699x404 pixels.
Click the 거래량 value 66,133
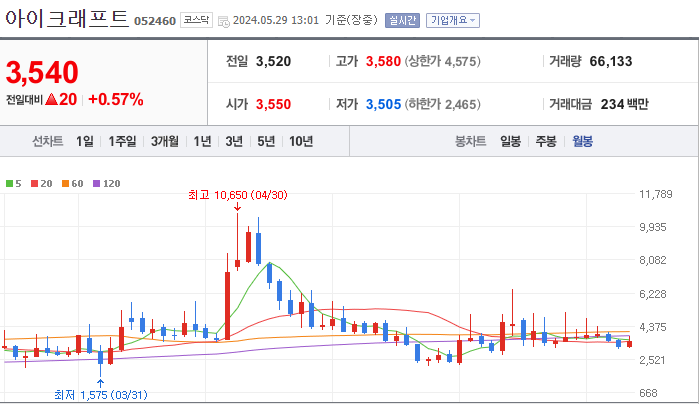click(611, 61)
